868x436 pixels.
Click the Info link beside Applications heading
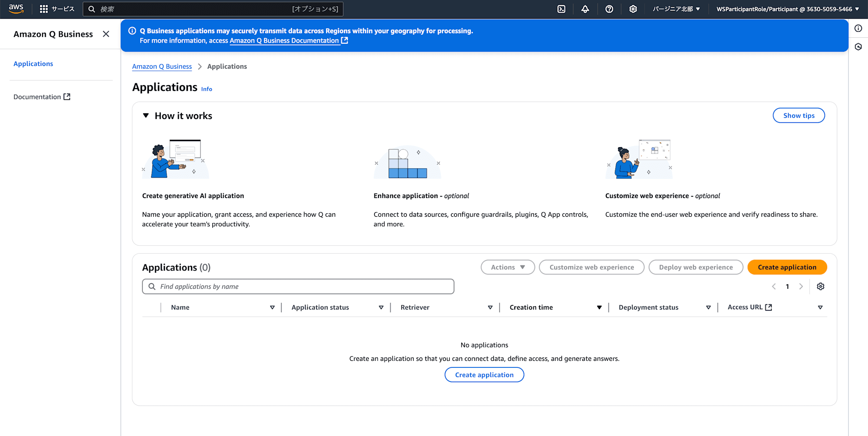(x=207, y=89)
